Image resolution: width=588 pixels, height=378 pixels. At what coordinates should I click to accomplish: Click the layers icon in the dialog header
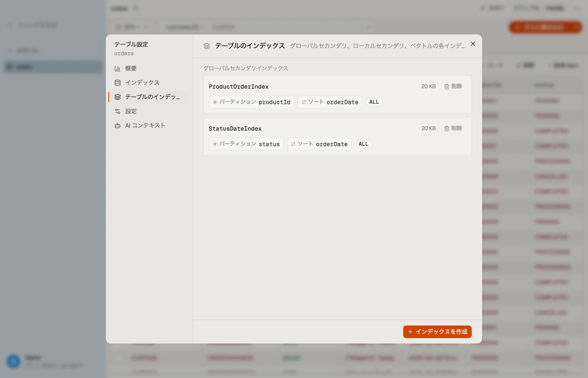click(207, 46)
